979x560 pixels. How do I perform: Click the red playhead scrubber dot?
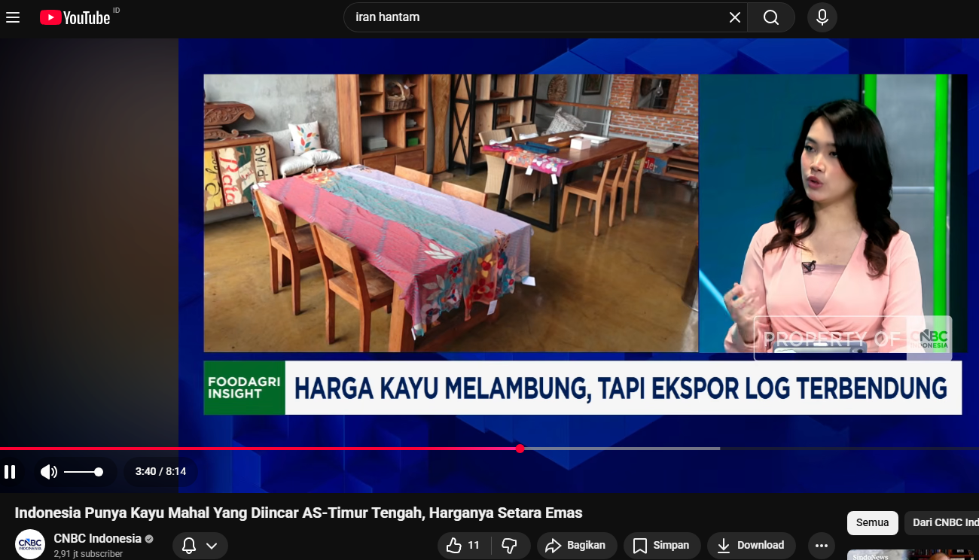520,449
